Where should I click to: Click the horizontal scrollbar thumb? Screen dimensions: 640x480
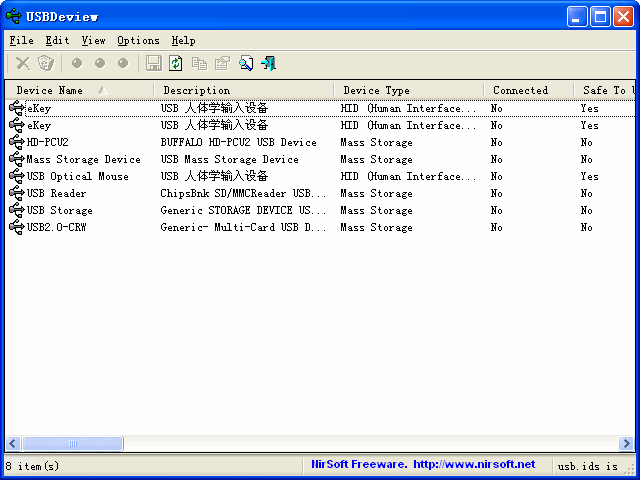72,443
